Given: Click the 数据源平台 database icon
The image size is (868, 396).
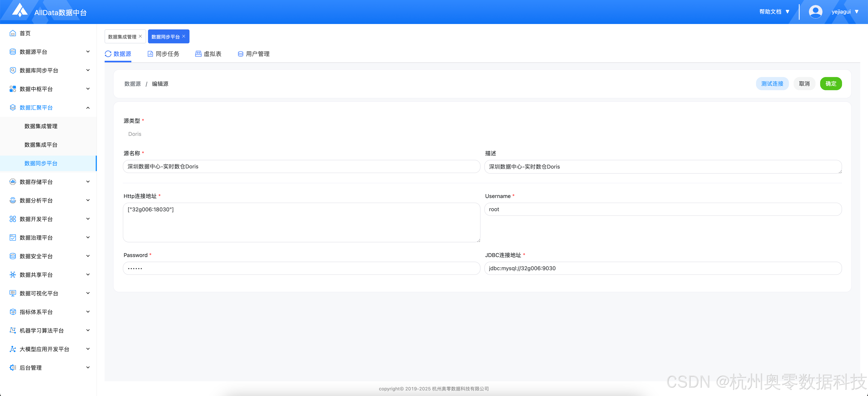Looking at the screenshot, I should pyautogui.click(x=13, y=51).
